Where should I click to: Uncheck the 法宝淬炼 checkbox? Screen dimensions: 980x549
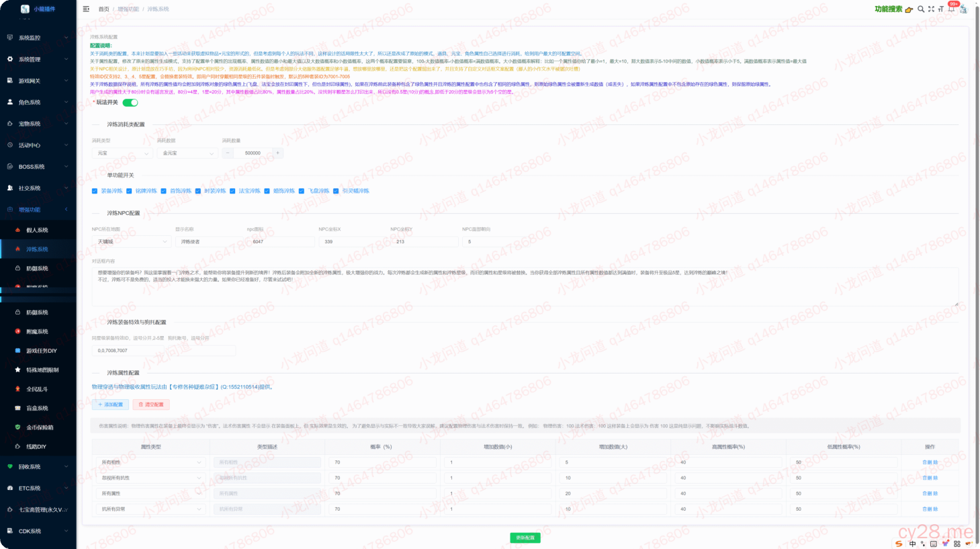[x=232, y=191]
